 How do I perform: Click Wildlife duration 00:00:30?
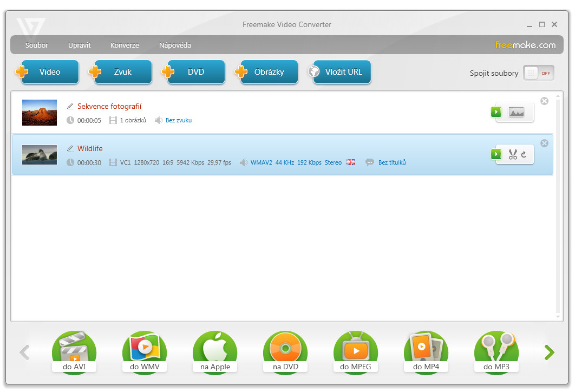(89, 162)
